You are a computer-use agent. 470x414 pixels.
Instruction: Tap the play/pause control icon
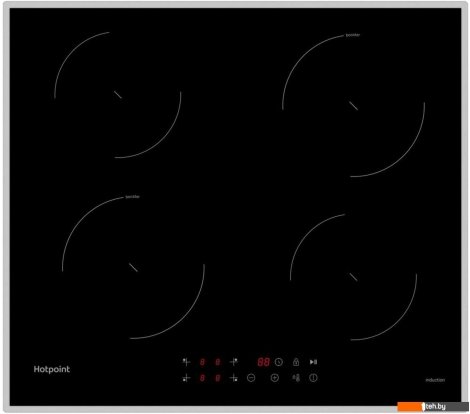[313, 362]
